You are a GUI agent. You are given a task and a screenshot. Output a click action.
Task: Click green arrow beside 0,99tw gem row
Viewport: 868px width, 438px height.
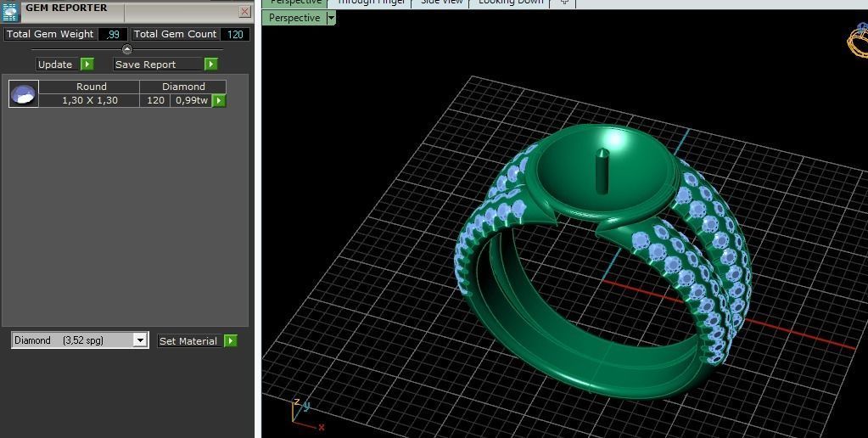coord(219,101)
